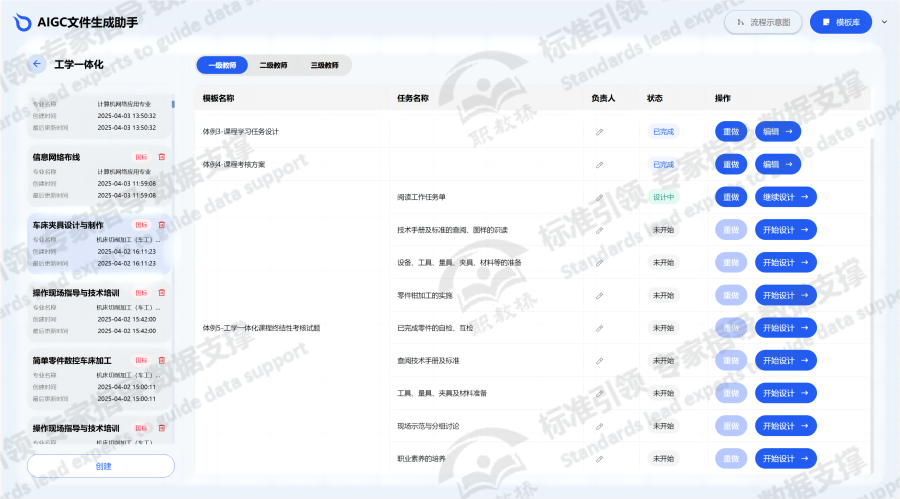Click 编辑 for 体例4-课程考核方案
The width and height of the screenshot is (900, 499).
coord(777,164)
